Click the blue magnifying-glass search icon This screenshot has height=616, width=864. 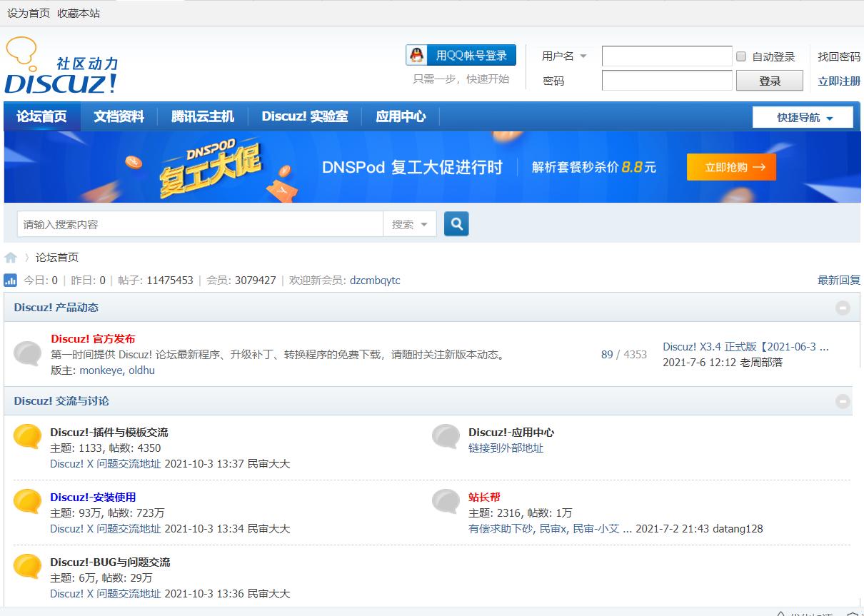coord(456,223)
